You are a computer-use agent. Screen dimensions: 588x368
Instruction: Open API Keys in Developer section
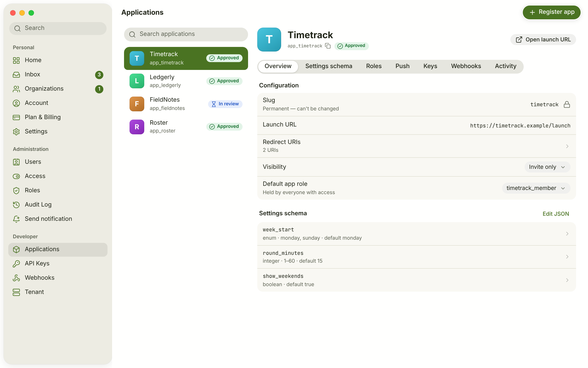58,264
